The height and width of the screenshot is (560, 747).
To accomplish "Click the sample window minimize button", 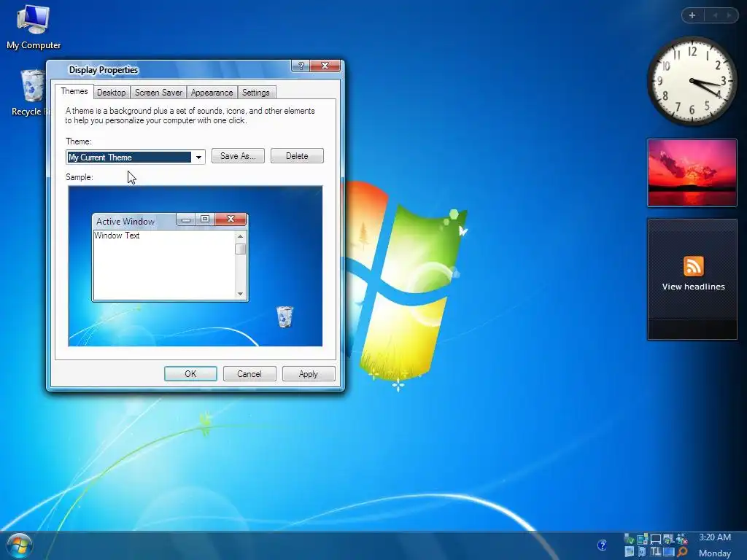I will click(186, 219).
